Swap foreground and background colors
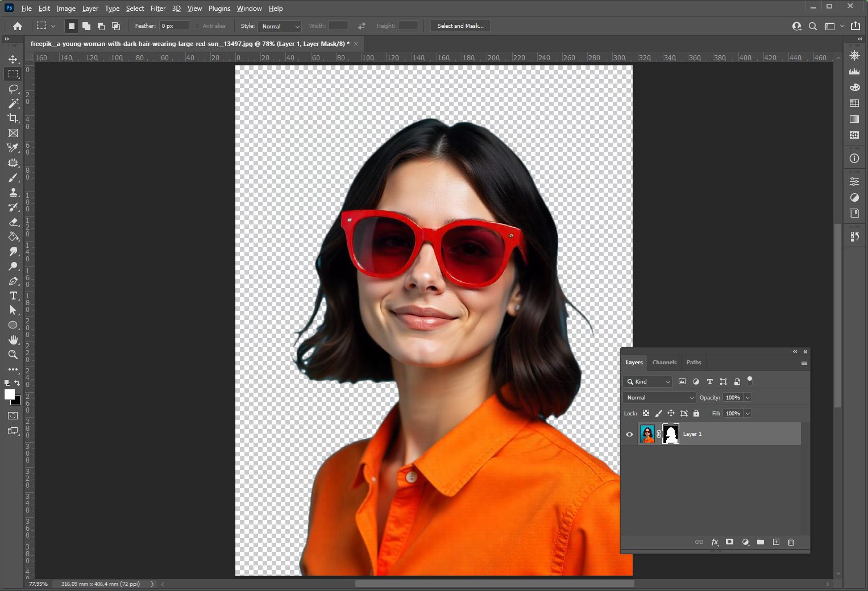868x591 pixels. click(17, 383)
